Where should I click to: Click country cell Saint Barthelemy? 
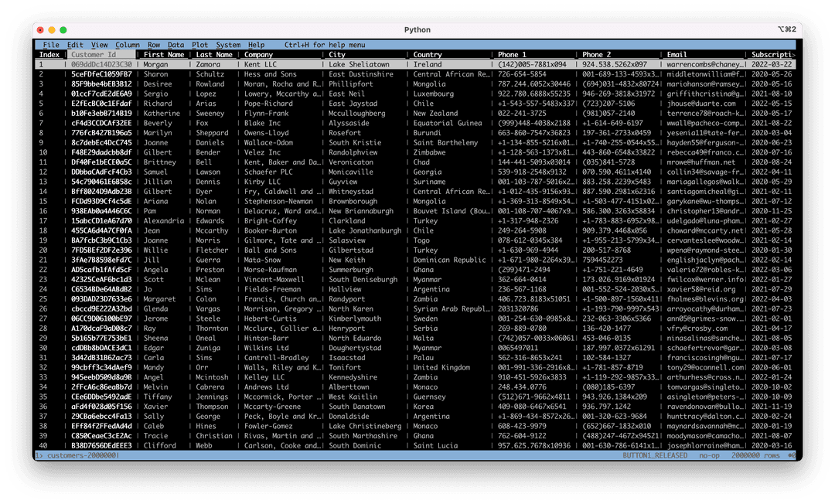point(445,143)
